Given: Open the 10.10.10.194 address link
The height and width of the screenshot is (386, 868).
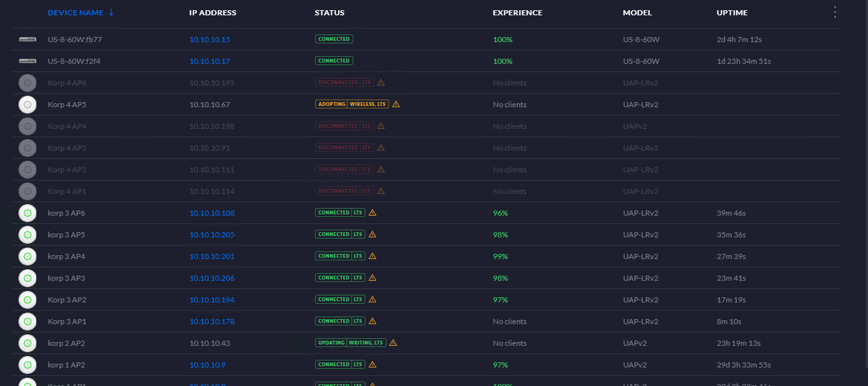Looking at the screenshot, I should tap(212, 300).
